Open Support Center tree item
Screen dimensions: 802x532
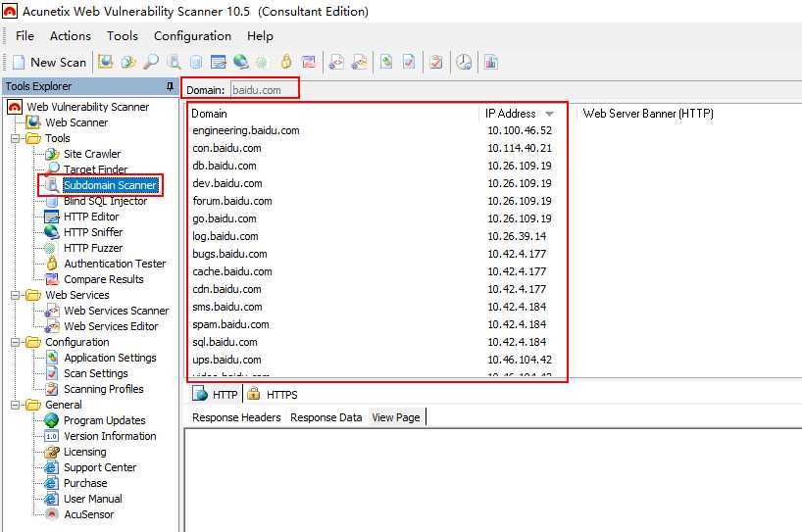point(100,467)
